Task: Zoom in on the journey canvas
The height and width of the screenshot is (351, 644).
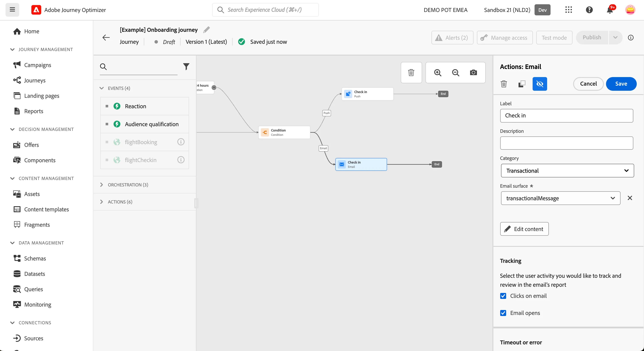Action: tap(437, 73)
